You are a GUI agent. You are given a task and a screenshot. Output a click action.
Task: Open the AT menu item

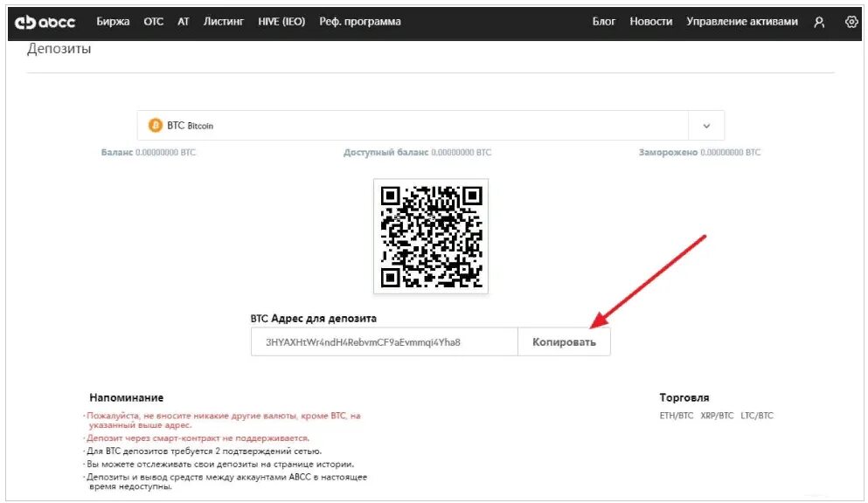point(184,22)
